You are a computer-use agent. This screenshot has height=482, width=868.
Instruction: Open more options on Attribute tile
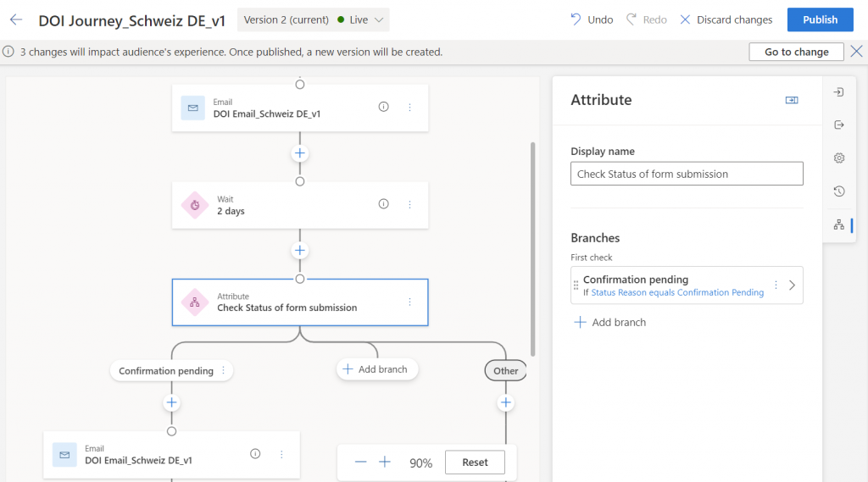tap(409, 302)
